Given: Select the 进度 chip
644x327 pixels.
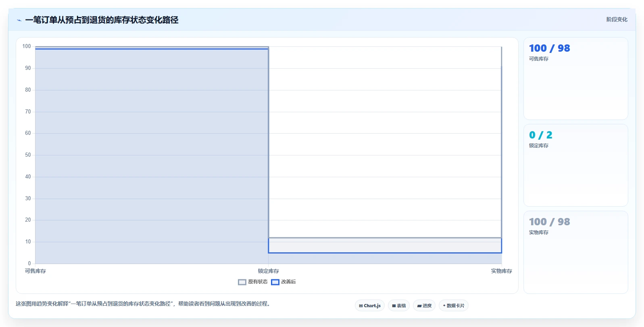Looking at the screenshot, I should [424, 306].
